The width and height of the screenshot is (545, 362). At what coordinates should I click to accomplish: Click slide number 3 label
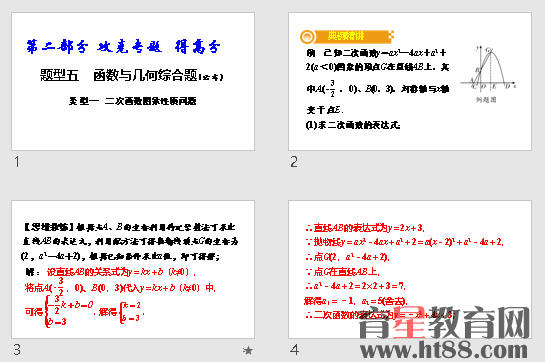click(17, 350)
